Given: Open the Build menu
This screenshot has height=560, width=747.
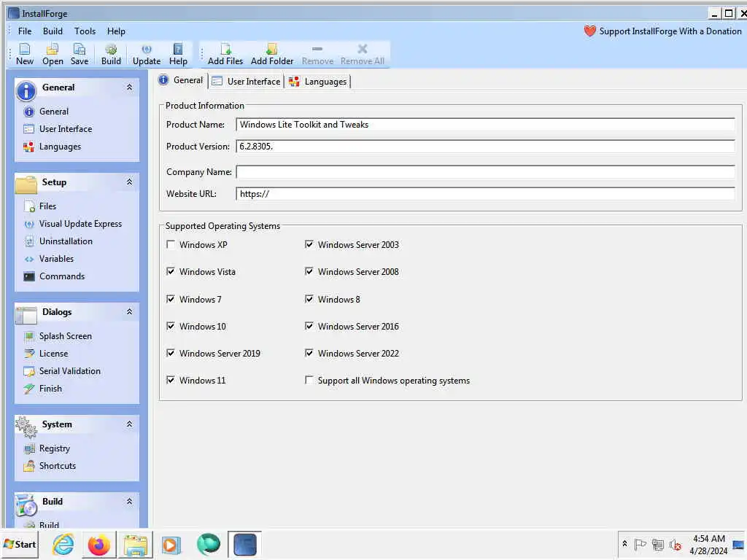Looking at the screenshot, I should 53,31.
